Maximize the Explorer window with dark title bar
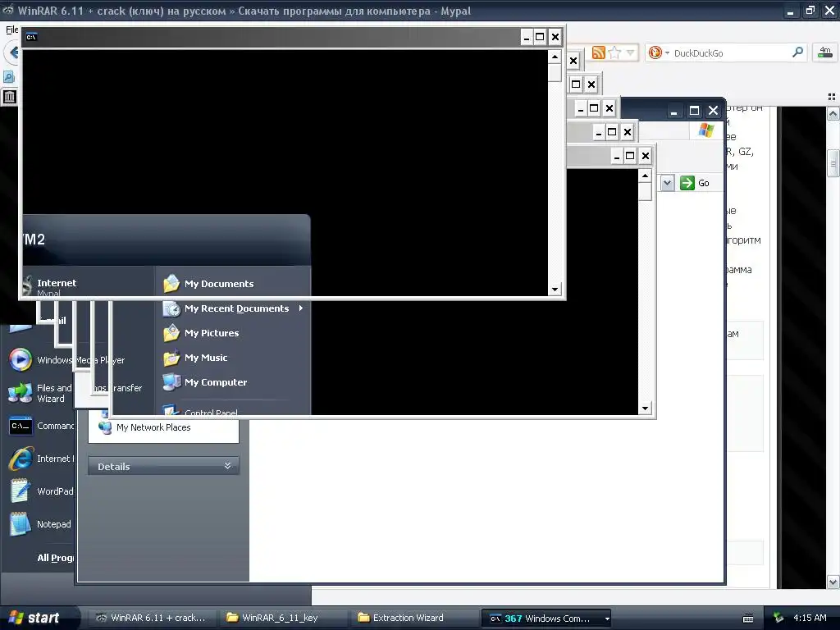840x630 pixels. click(694, 111)
